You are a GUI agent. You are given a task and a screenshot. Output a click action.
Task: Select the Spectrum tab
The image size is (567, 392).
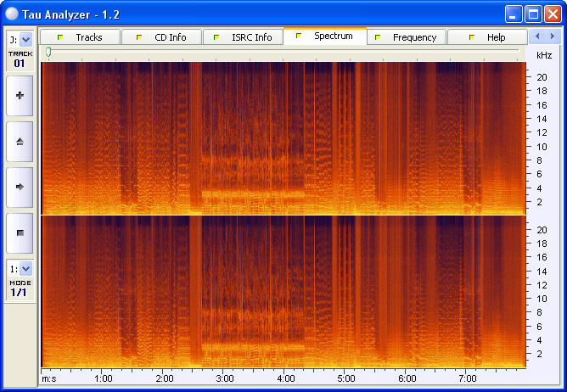coord(325,36)
